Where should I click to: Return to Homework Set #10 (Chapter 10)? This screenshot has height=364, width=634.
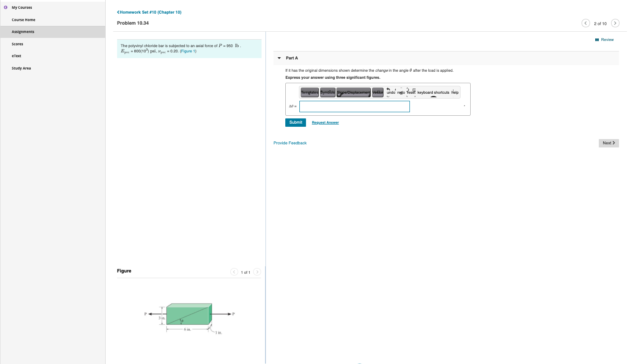[149, 12]
